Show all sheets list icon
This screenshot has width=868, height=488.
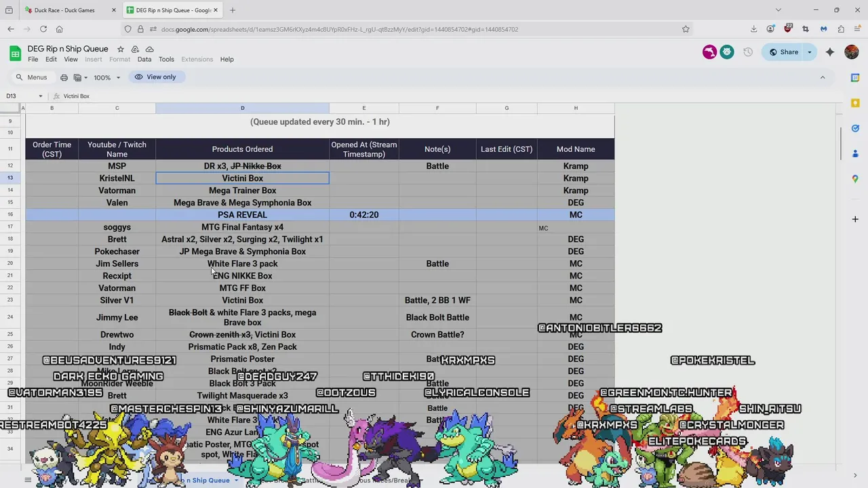point(28,480)
